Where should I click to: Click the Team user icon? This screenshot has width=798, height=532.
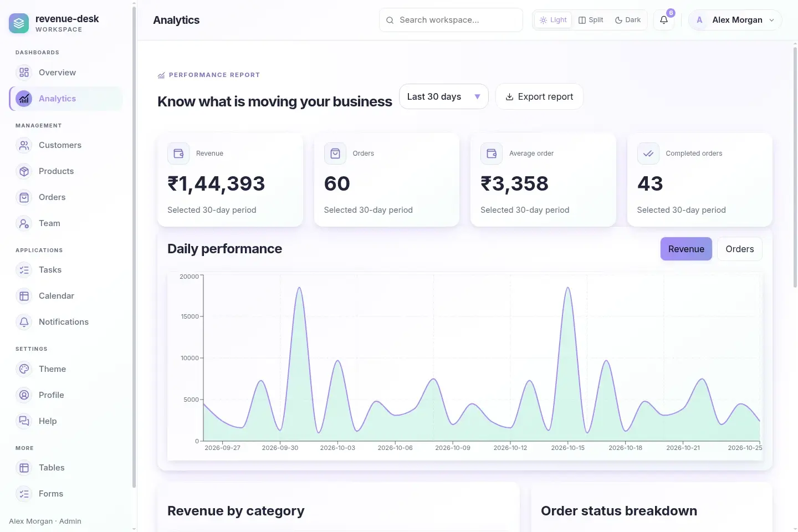coord(24,223)
